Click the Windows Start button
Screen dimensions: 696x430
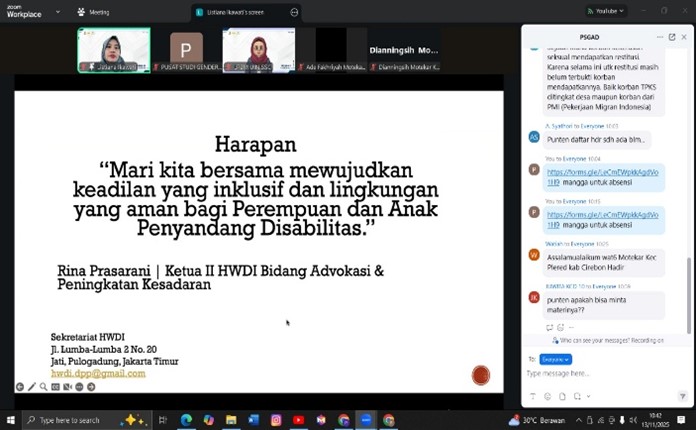point(11,420)
